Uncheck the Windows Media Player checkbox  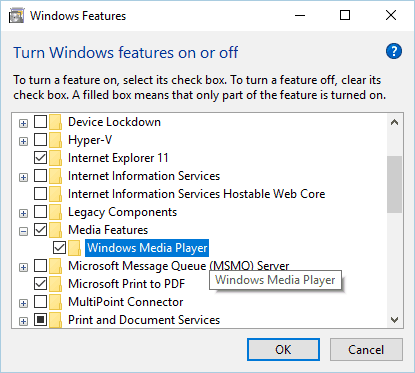(60, 248)
